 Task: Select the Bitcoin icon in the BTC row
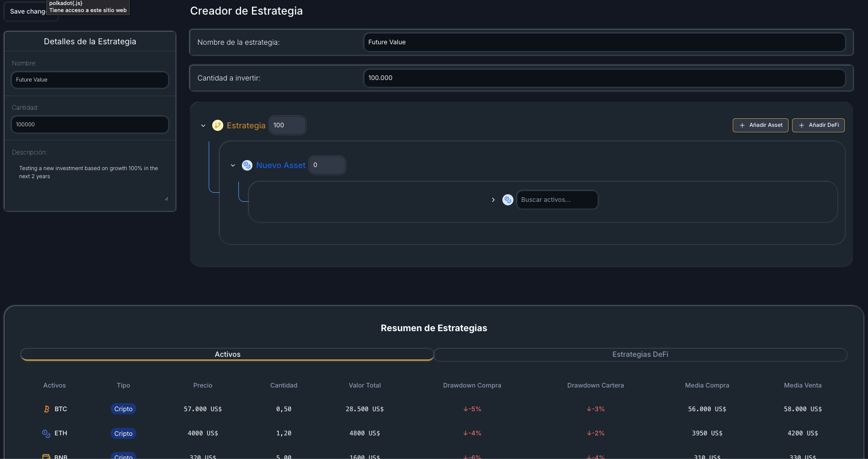(x=46, y=409)
